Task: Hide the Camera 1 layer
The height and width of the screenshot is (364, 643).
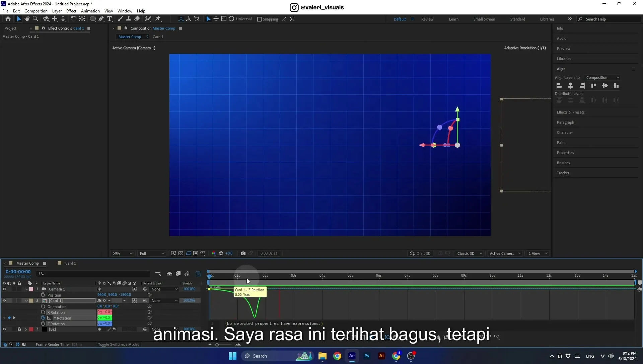Action: click(4, 289)
